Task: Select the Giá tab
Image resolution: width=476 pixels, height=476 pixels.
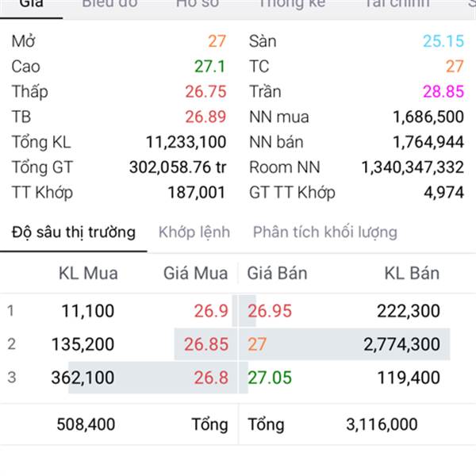Action: (31, 4)
